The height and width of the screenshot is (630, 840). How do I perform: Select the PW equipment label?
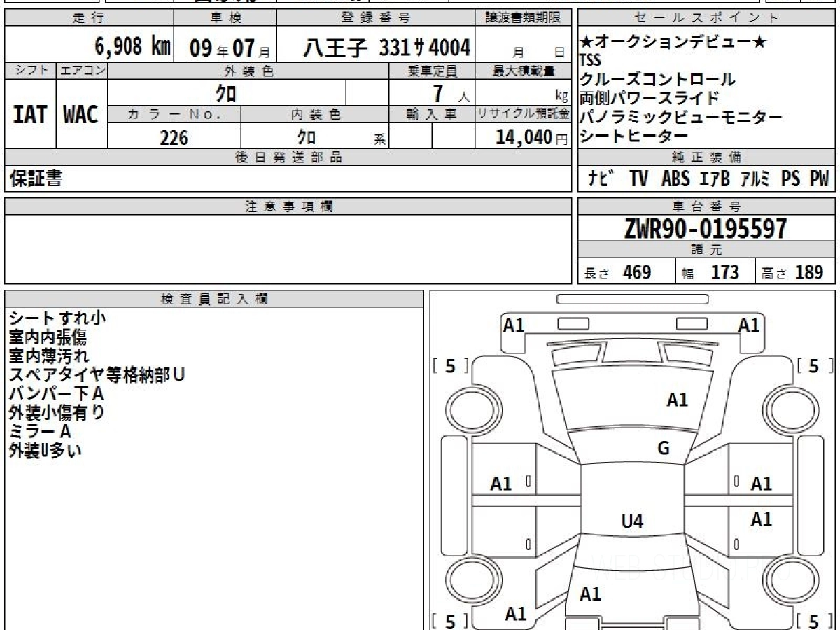pyautogui.click(x=819, y=178)
